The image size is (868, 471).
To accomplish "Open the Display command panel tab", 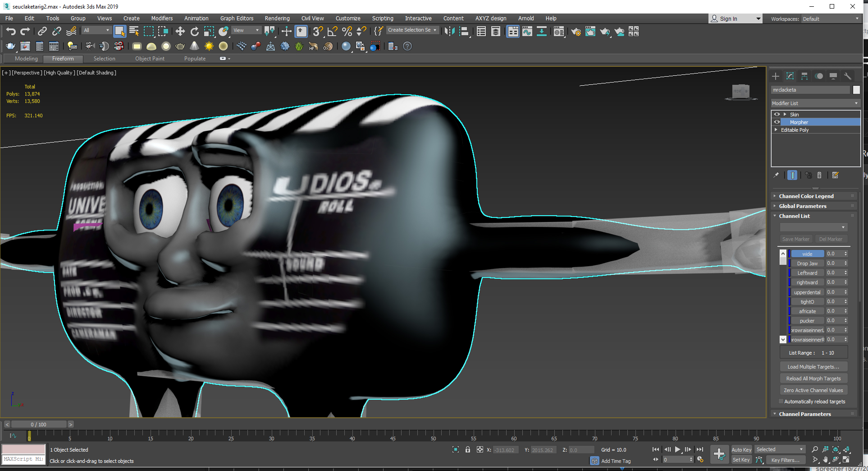I will (833, 76).
